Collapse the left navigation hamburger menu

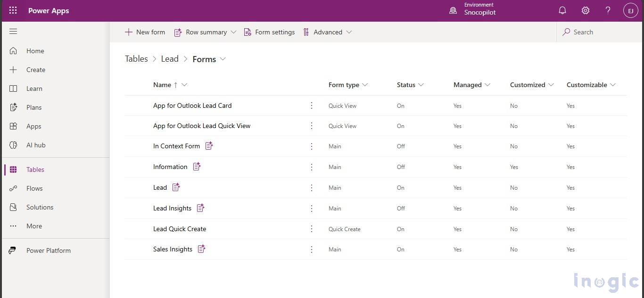tap(13, 32)
